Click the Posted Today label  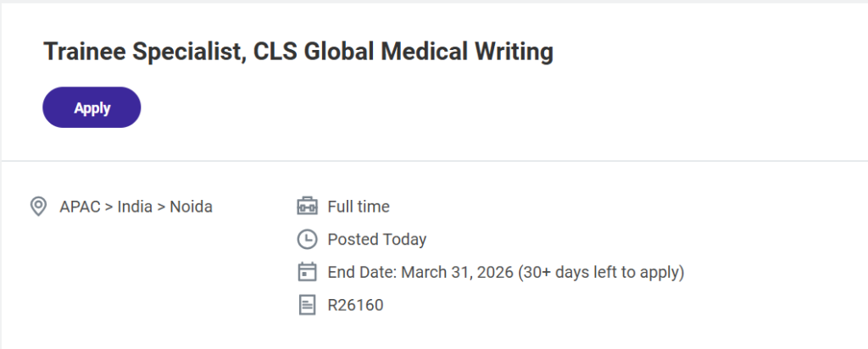[377, 240]
